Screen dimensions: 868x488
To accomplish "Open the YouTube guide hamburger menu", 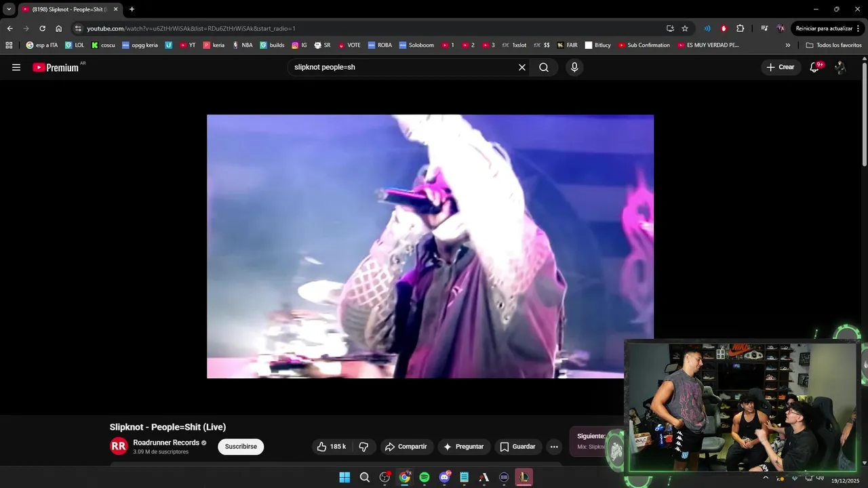I will coord(16,67).
